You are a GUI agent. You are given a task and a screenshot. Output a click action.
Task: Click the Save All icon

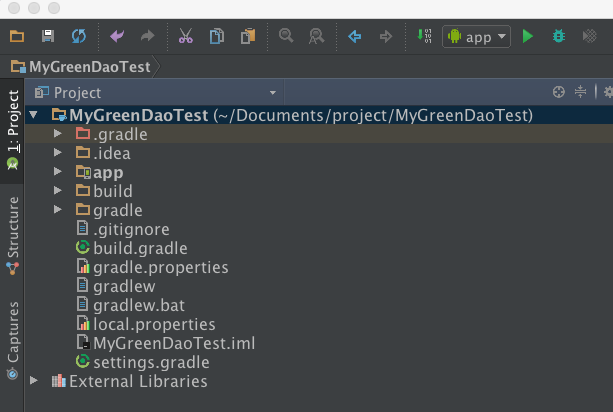[47, 37]
